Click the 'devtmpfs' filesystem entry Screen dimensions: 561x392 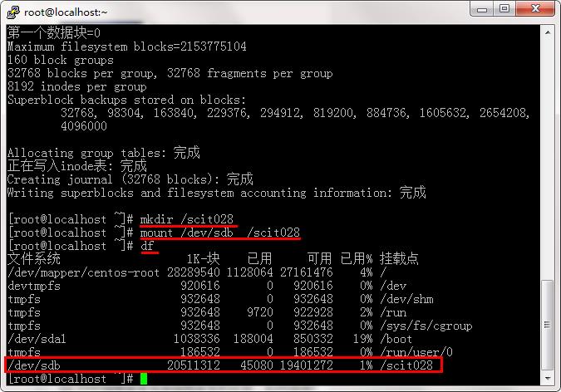coord(34,286)
